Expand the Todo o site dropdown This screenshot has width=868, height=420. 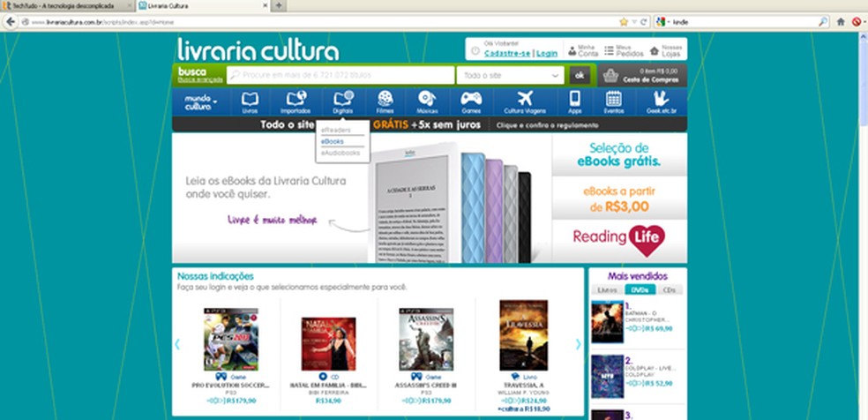pos(510,75)
